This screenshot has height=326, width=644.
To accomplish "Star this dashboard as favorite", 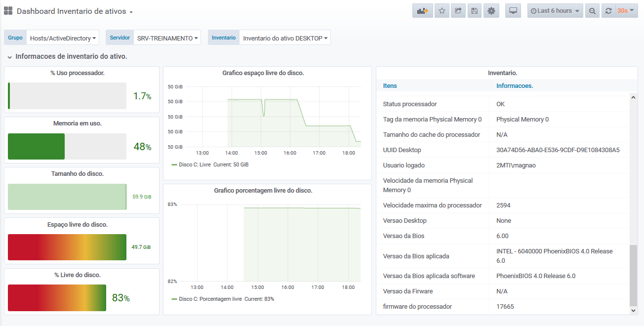I will 442,11.
